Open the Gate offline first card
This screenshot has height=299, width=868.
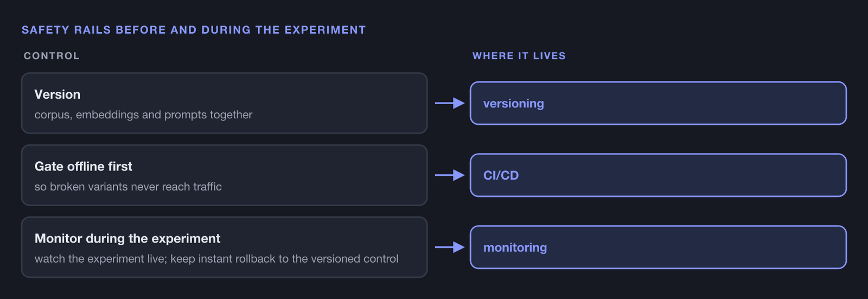224,175
